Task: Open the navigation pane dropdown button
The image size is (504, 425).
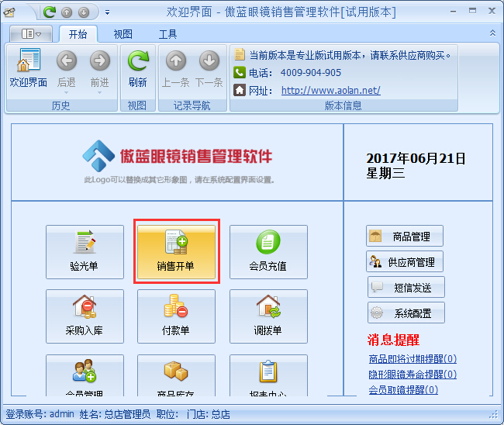Action: point(31,33)
